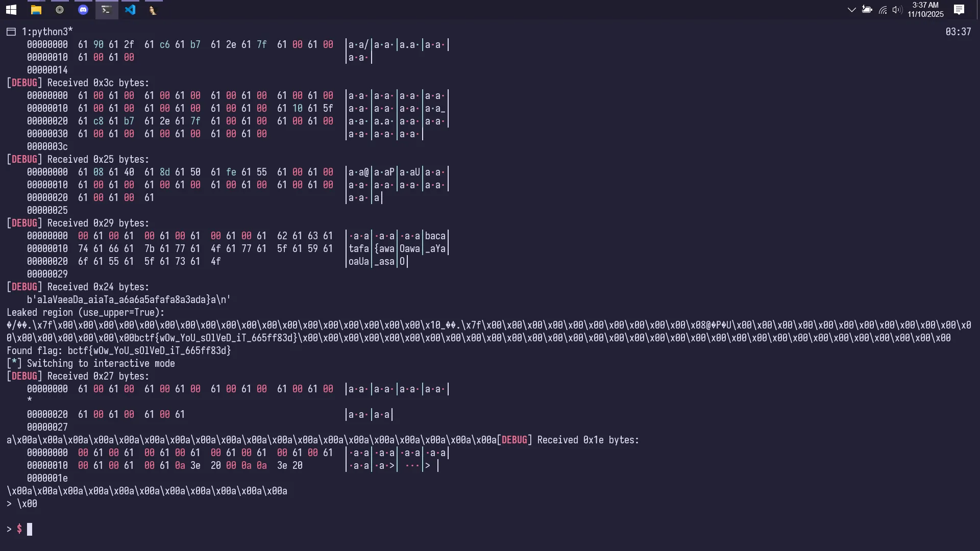Open the speaker volume control
The image size is (980, 551).
pyautogui.click(x=897, y=10)
